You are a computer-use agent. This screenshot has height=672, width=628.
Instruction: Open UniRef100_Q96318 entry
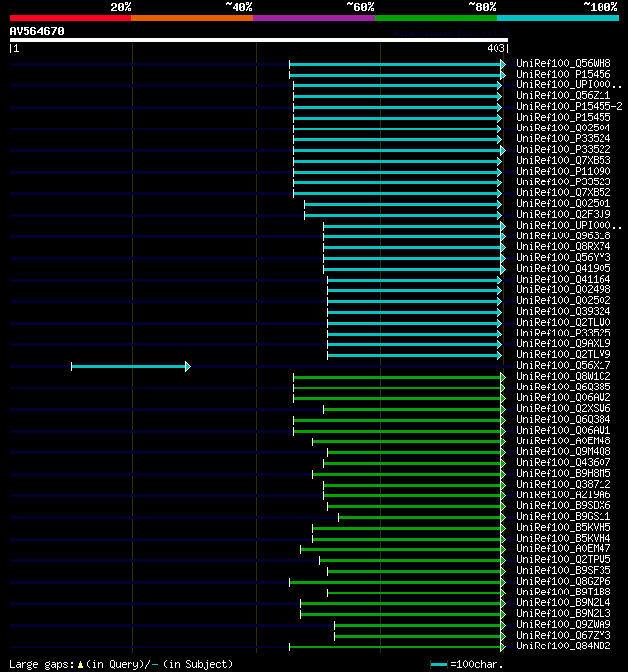563,235
